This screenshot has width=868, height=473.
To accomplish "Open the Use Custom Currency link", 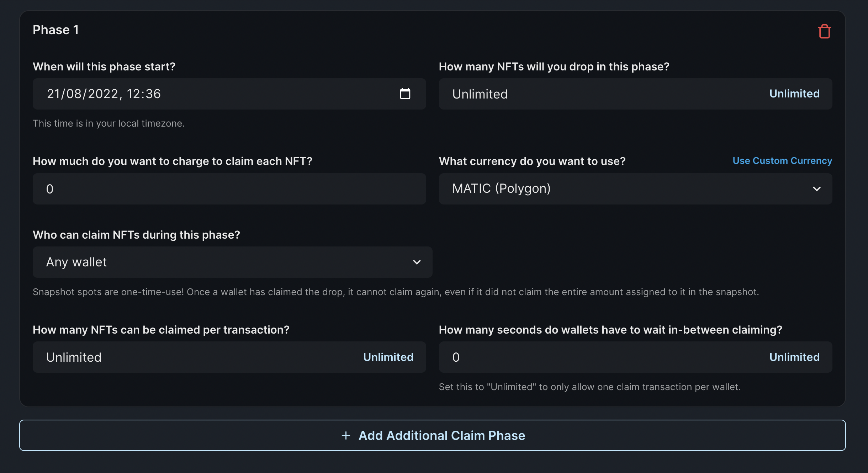I will click(782, 161).
